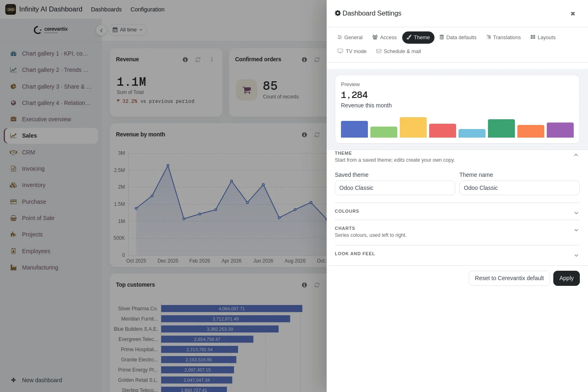Open the All time date range dropdown
This screenshot has height=392, width=588.
click(x=128, y=30)
